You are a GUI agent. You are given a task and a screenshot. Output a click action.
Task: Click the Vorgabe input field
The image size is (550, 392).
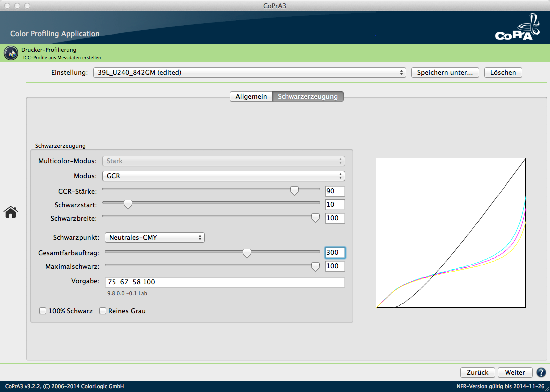[x=224, y=282]
